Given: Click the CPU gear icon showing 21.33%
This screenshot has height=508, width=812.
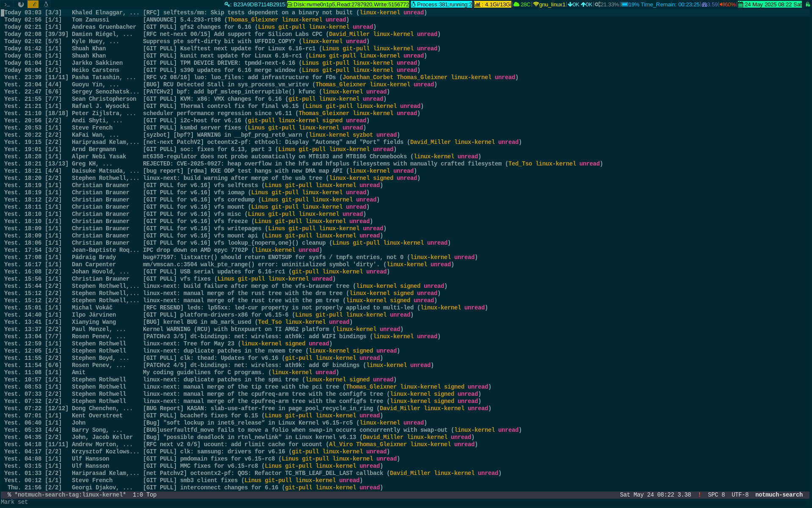Looking at the screenshot, I should click(x=597, y=4).
